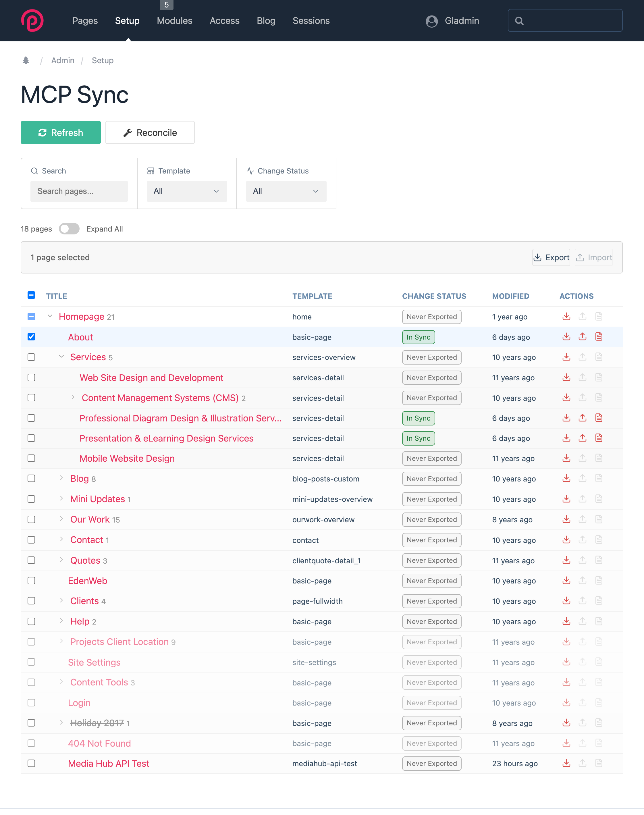Image resolution: width=644 pixels, height=815 pixels.
Task: Click the export icon for the Homepage row
Action: click(x=566, y=316)
